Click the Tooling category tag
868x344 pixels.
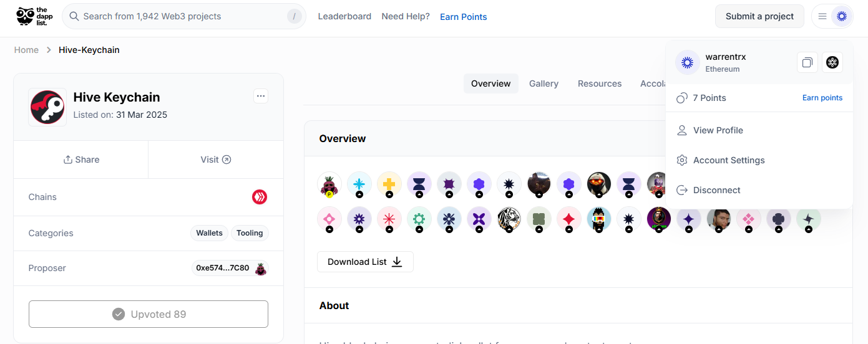pyautogui.click(x=250, y=233)
